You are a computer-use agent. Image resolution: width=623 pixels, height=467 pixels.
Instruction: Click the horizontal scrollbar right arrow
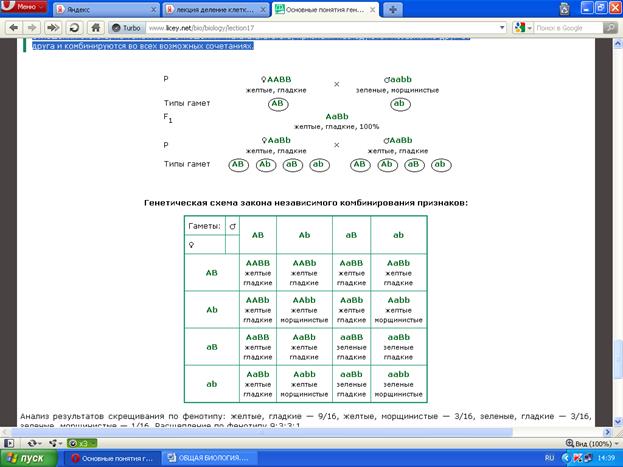tap(608, 432)
